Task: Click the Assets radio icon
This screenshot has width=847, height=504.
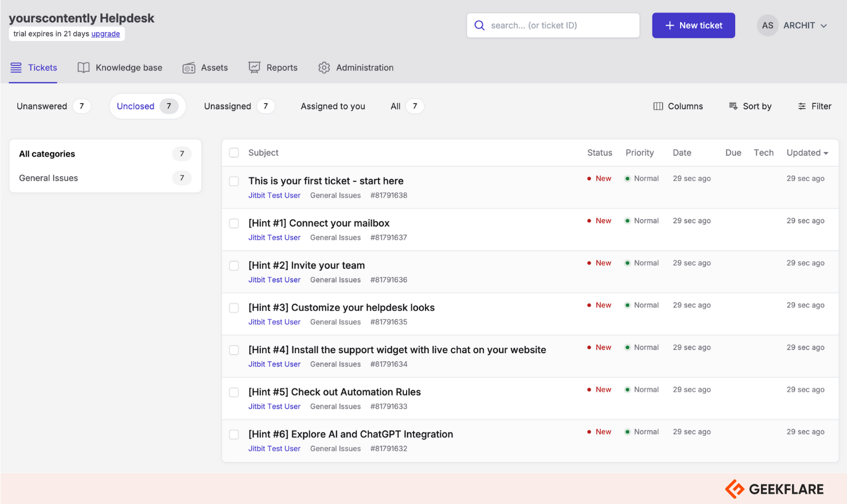Action: (189, 68)
